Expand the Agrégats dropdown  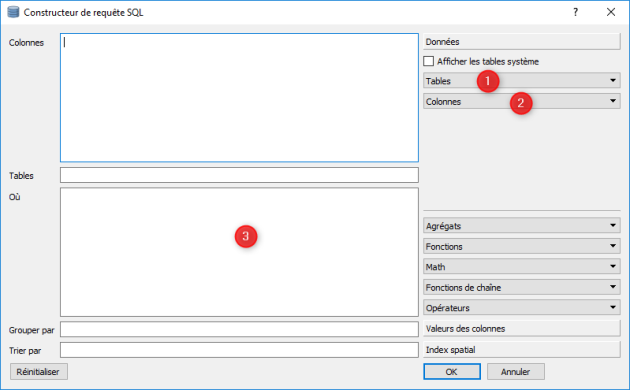(522, 226)
